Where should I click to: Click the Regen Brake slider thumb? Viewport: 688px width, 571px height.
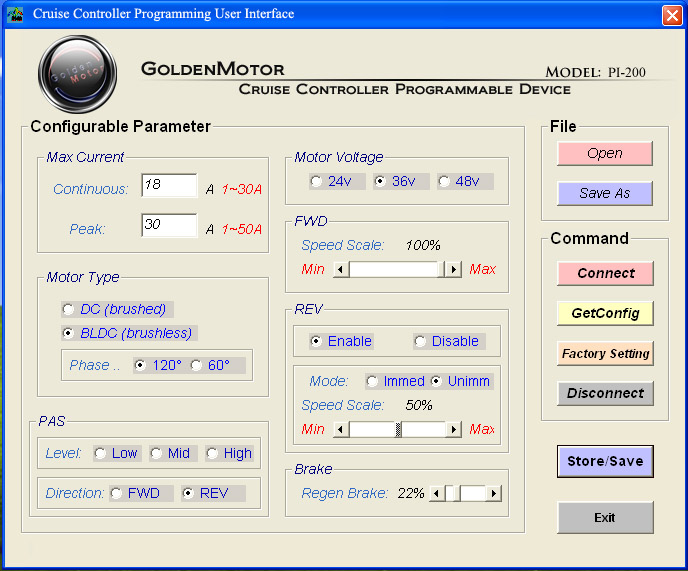click(x=457, y=493)
